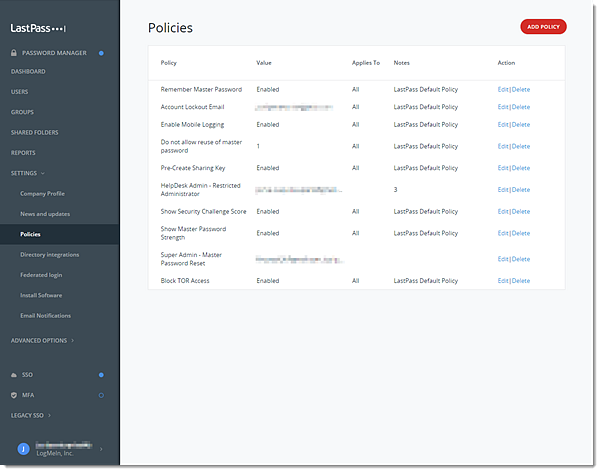Screen dimensions: 597x469
Task: Edit Super Admin Master Password Reset
Action: pos(503,259)
